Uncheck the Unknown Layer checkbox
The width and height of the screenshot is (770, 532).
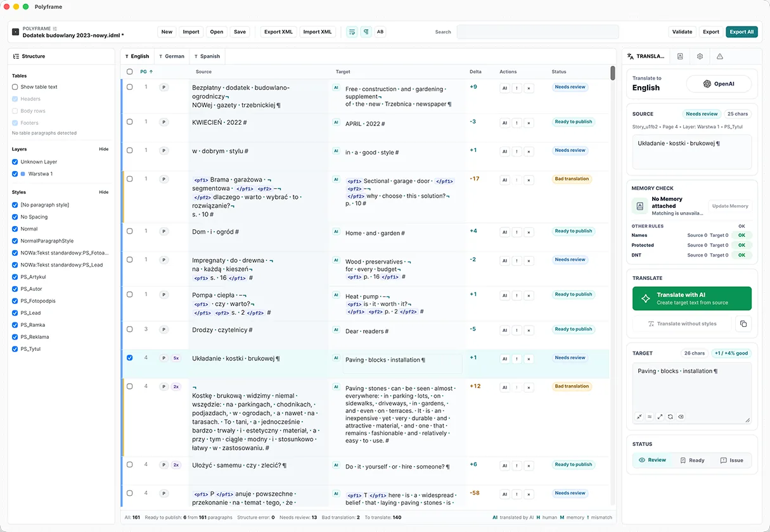(15, 161)
